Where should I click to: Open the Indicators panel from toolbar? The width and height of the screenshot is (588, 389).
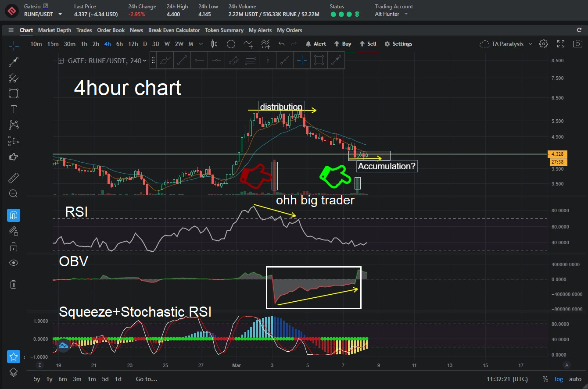[248, 44]
